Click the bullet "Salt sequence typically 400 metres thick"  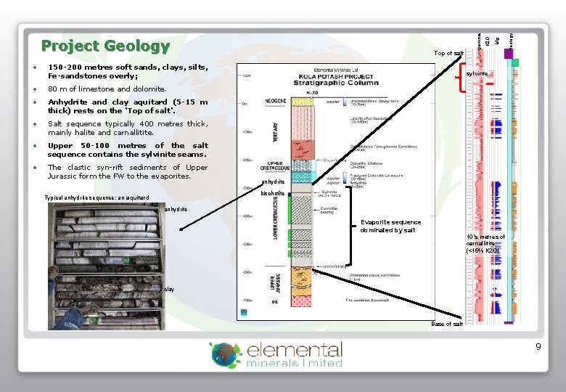(128, 128)
